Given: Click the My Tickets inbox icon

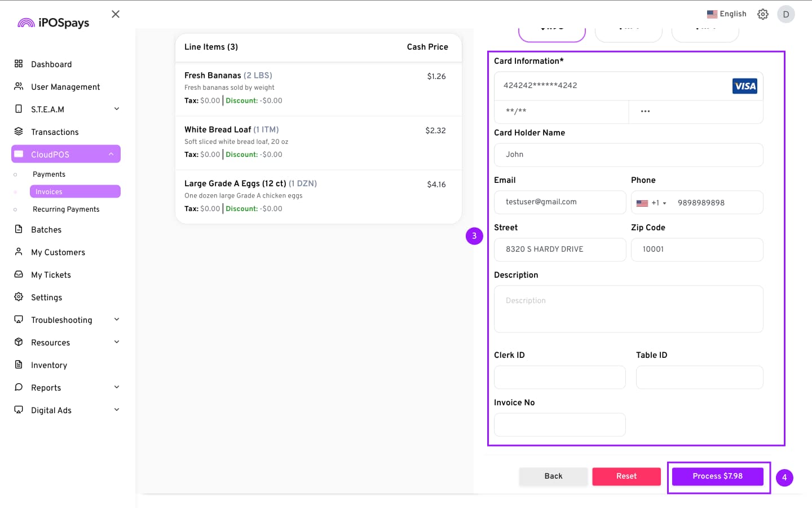Looking at the screenshot, I should point(19,274).
